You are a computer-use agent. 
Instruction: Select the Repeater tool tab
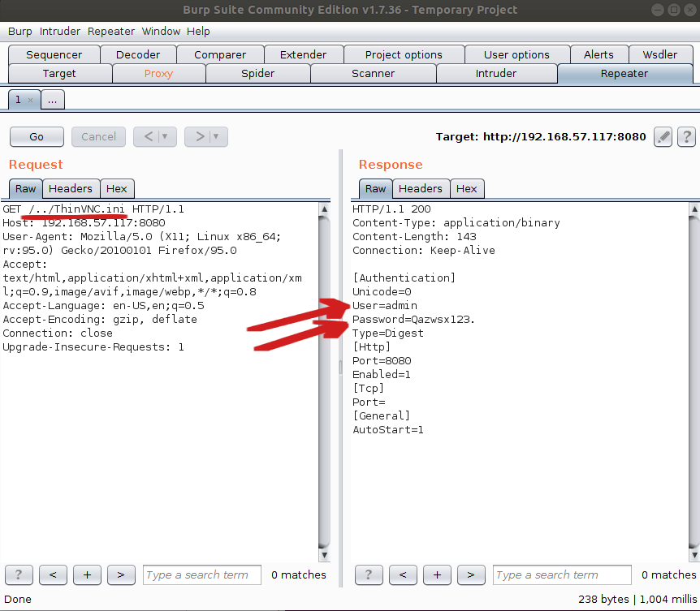point(624,74)
